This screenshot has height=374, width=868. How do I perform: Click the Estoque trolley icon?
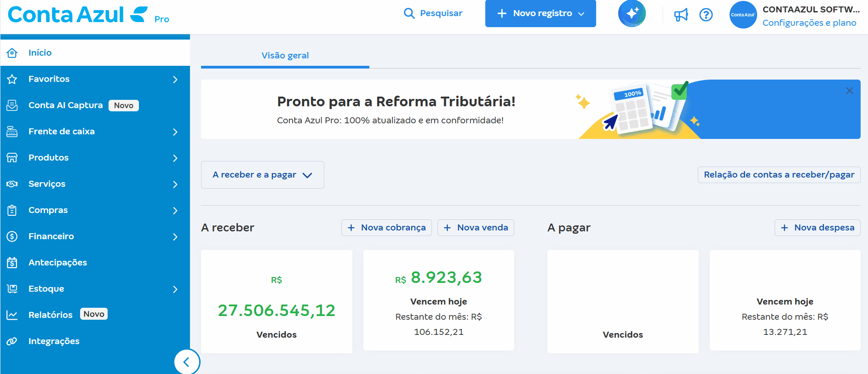(12, 289)
